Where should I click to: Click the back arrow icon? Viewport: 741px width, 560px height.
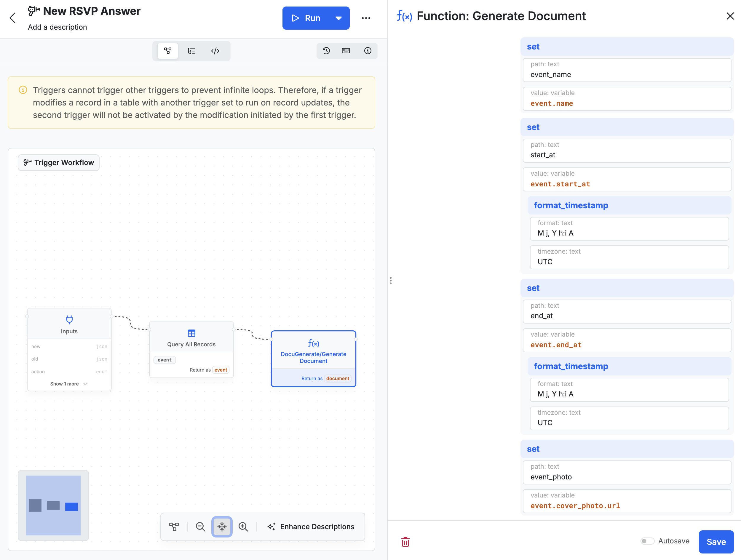[13, 18]
